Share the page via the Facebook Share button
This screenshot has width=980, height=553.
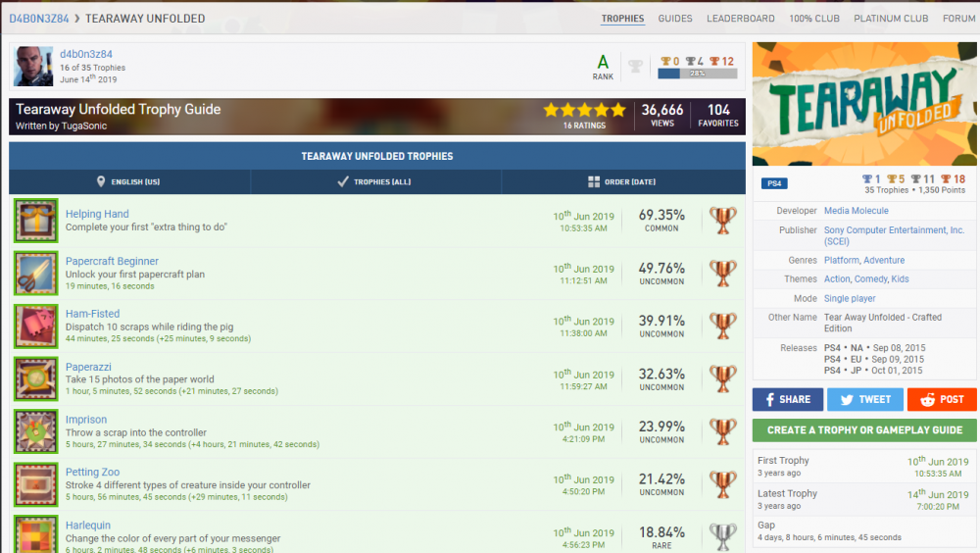(x=787, y=399)
